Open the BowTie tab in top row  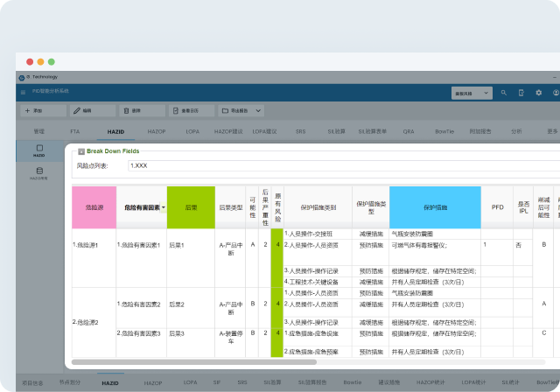point(441,130)
